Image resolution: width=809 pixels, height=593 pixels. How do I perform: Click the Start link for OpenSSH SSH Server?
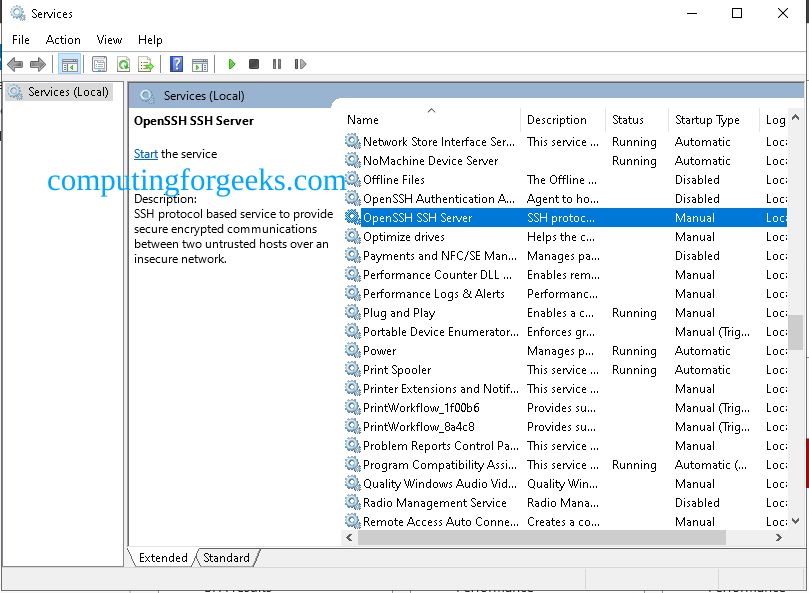[145, 153]
